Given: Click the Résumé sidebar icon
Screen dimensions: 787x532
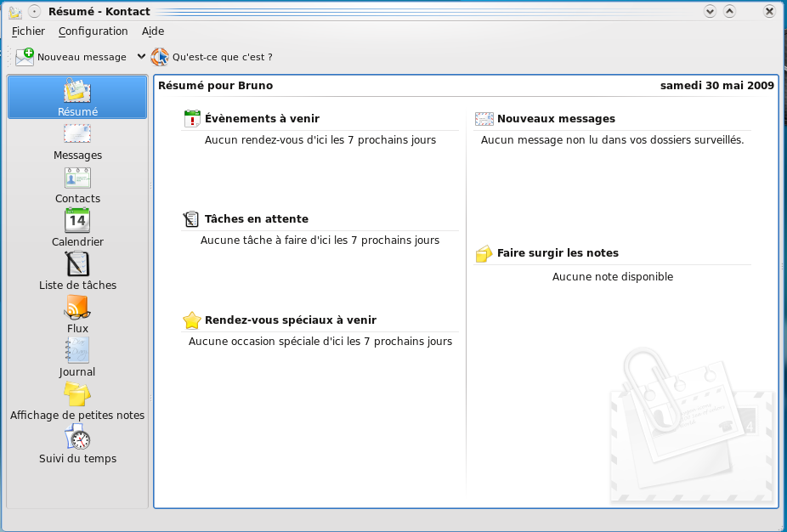Looking at the screenshot, I should tap(77, 90).
